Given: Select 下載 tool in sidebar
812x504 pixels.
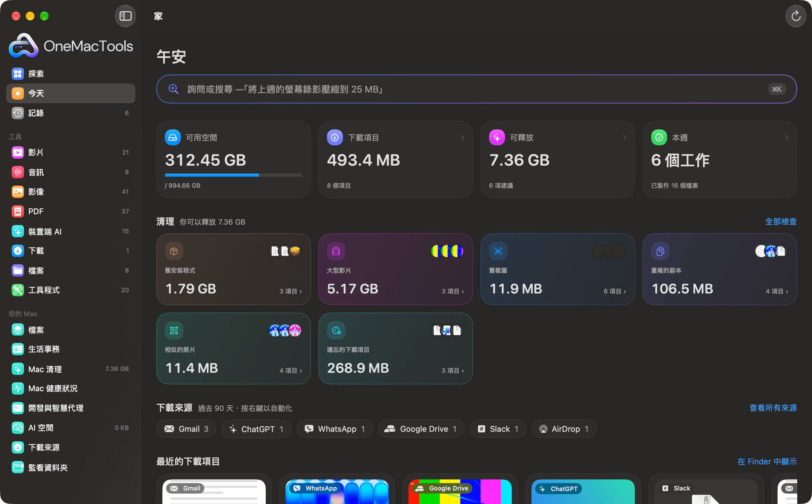Looking at the screenshot, I should click(x=71, y=251).
